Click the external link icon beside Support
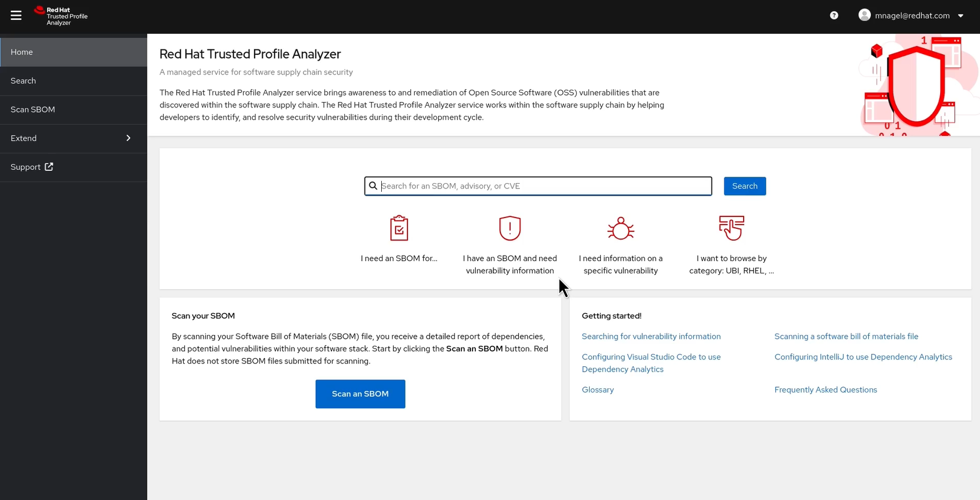The width and height of the screenshot is (980, 500). (49, 166)
